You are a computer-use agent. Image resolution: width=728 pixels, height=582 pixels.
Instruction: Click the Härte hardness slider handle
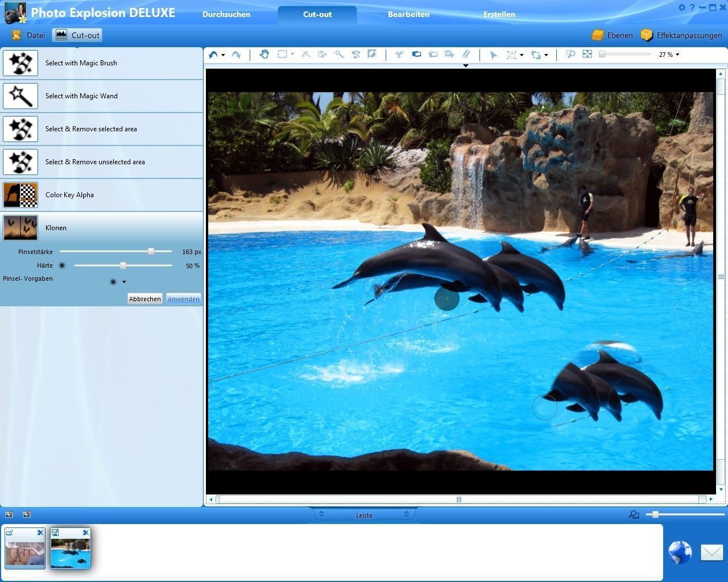[123, 265]
